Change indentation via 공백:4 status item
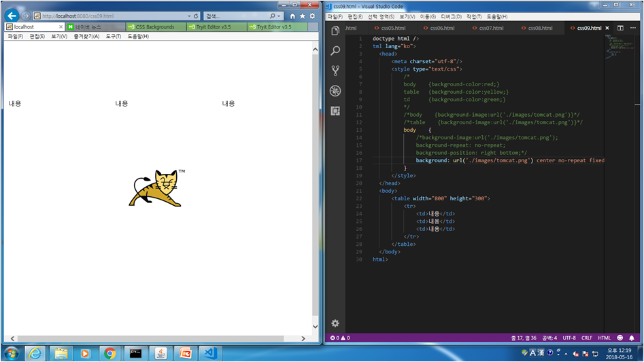 (x=549, y=338)
